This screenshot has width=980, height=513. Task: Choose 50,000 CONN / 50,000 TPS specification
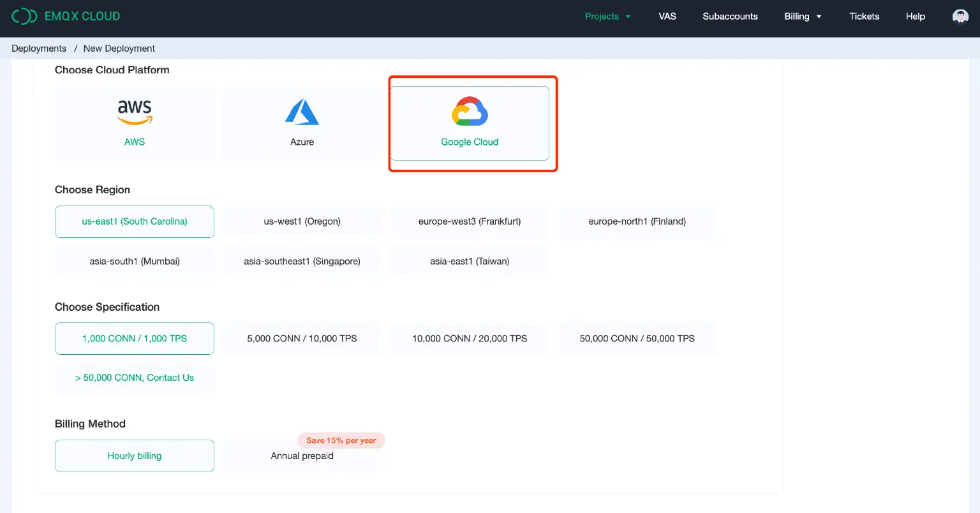[x=637, y=338]
